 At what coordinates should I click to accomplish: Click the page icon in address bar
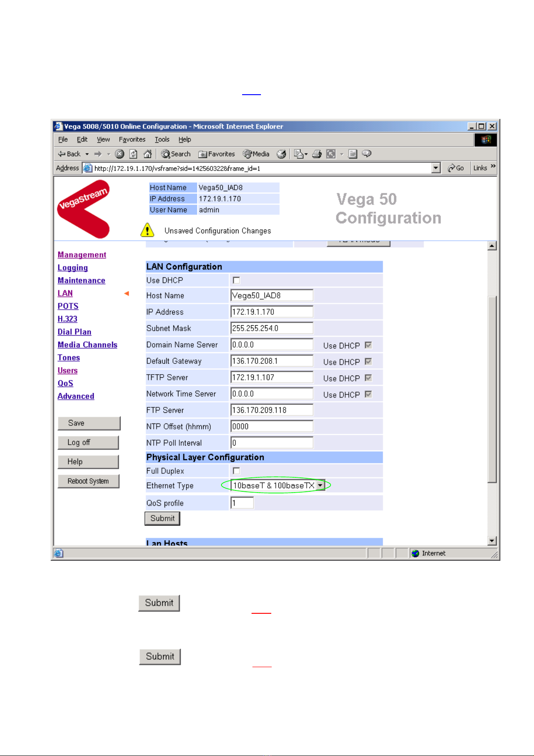tap(88, 168)
